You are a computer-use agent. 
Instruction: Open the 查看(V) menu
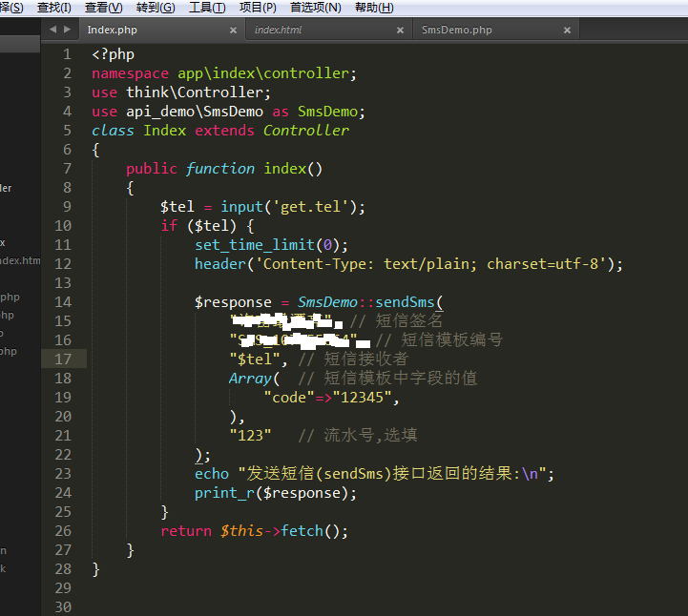pos(103,8)
